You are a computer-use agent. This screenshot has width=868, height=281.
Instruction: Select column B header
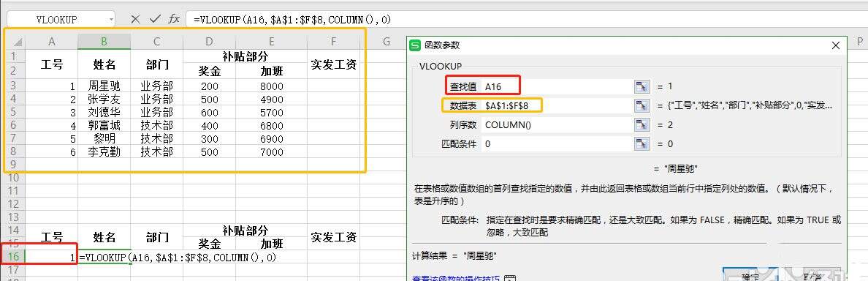[x=104, y=42]
